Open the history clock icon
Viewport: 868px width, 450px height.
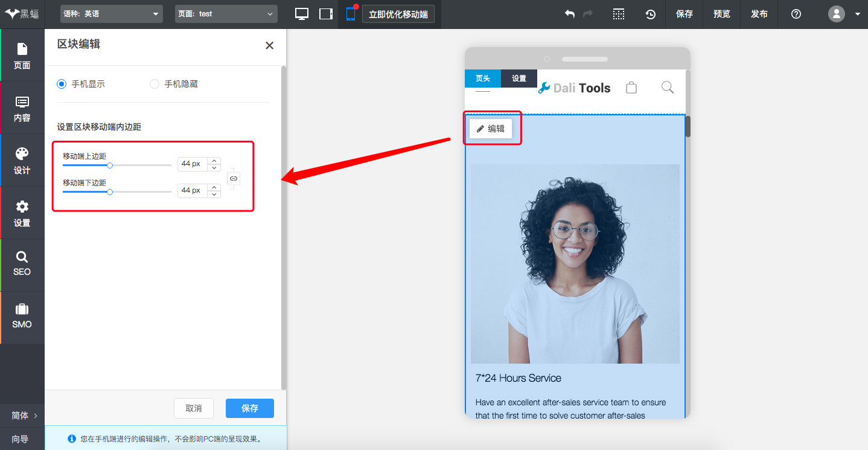650,14
